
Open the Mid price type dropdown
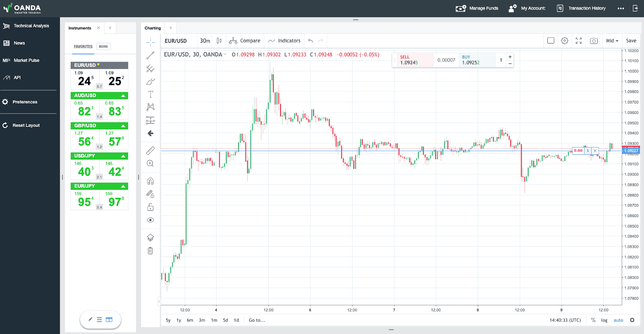click(612, 41)
